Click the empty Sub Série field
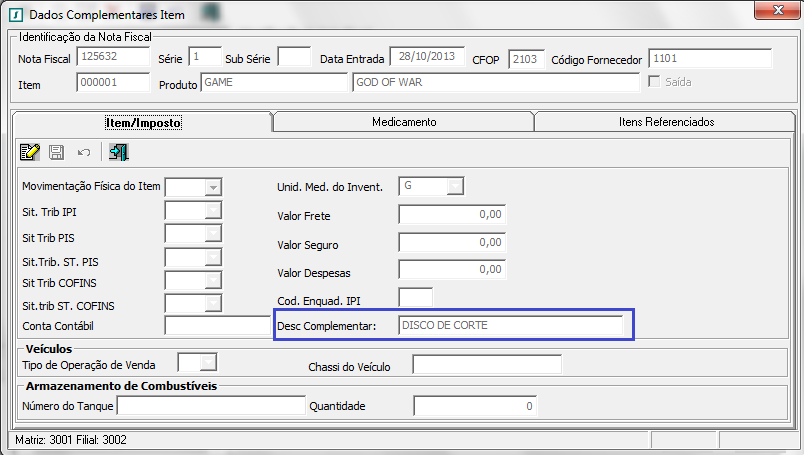Image resolution: width=804 pixels, height=455 pixels. point(294,56)
